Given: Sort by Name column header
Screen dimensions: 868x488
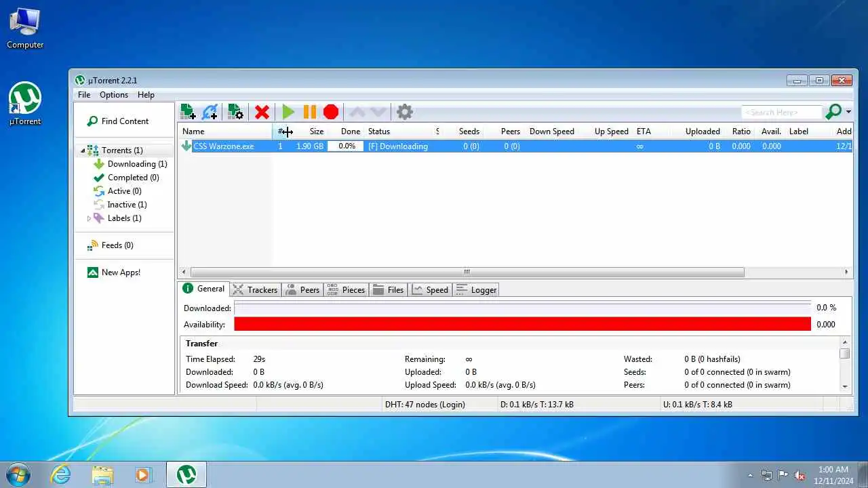Looking at the screenshot, I should [225, 131].
